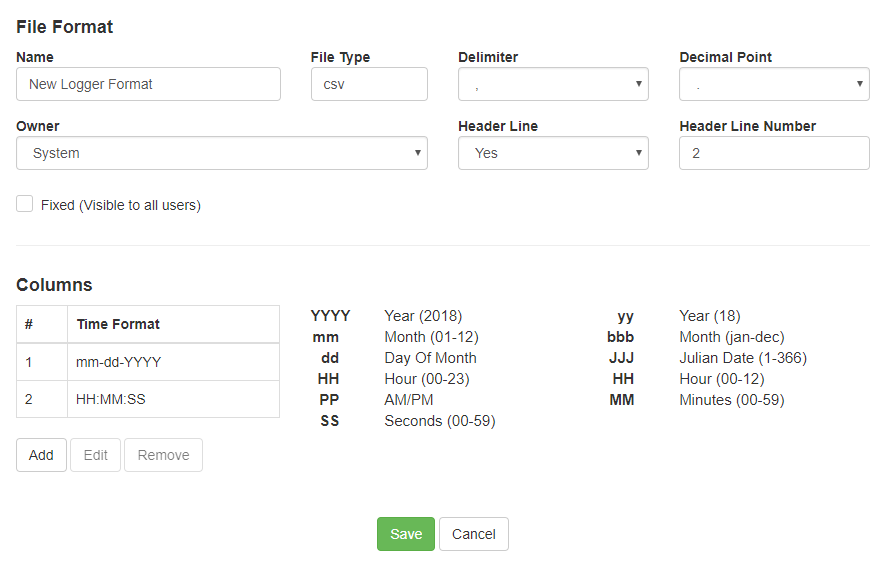Click the Header Line Number field

(774, 153)
